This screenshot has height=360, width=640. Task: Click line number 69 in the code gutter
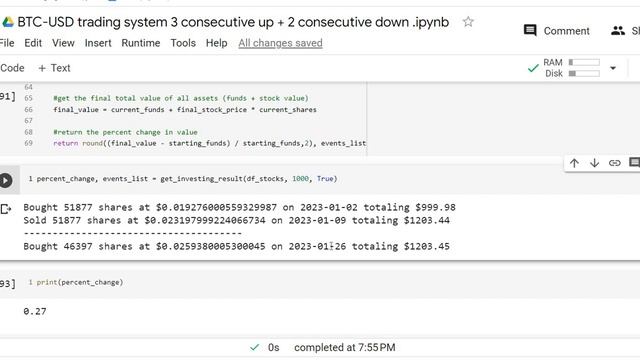click(28, 143)
